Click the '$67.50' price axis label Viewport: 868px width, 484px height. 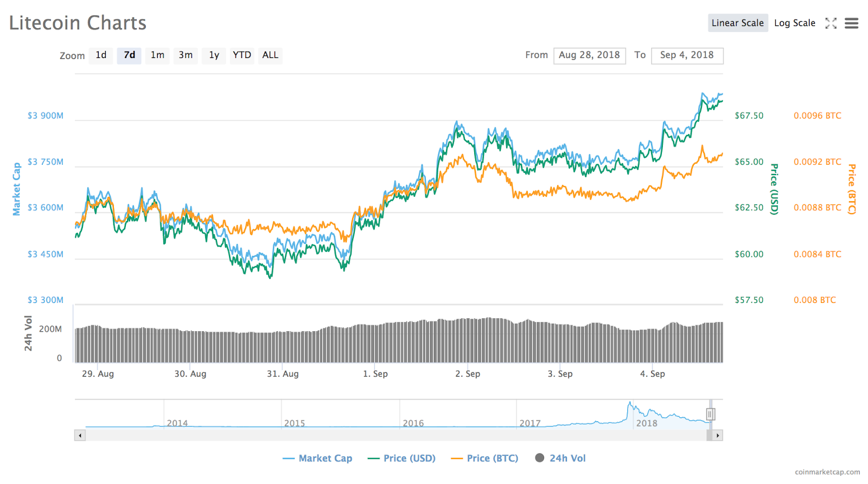749,116
